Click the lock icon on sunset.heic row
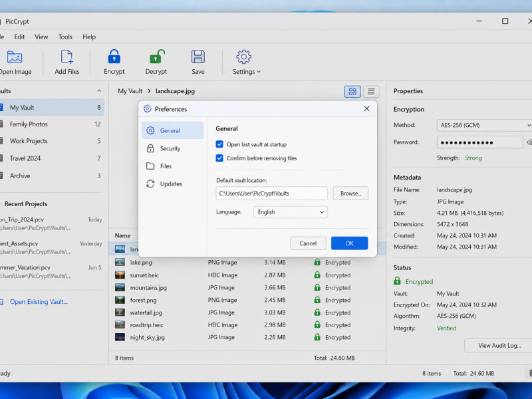This screenshot has width=532, height=399. point(317,275)
